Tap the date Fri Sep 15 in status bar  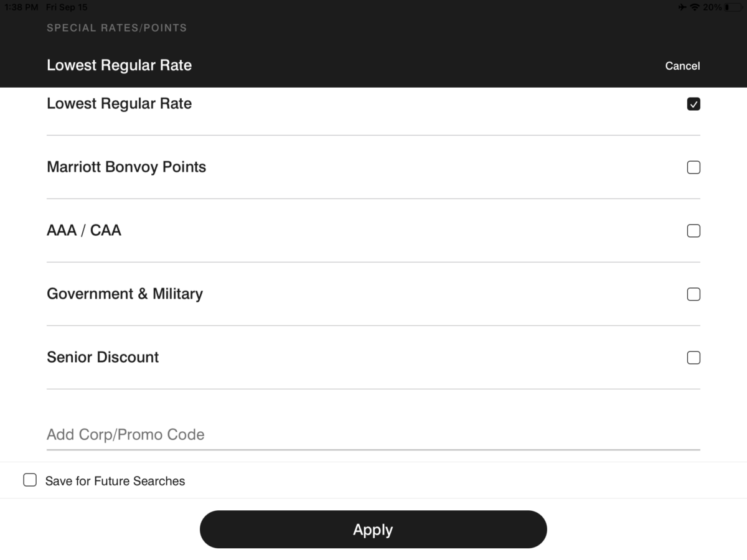[66, 7]
